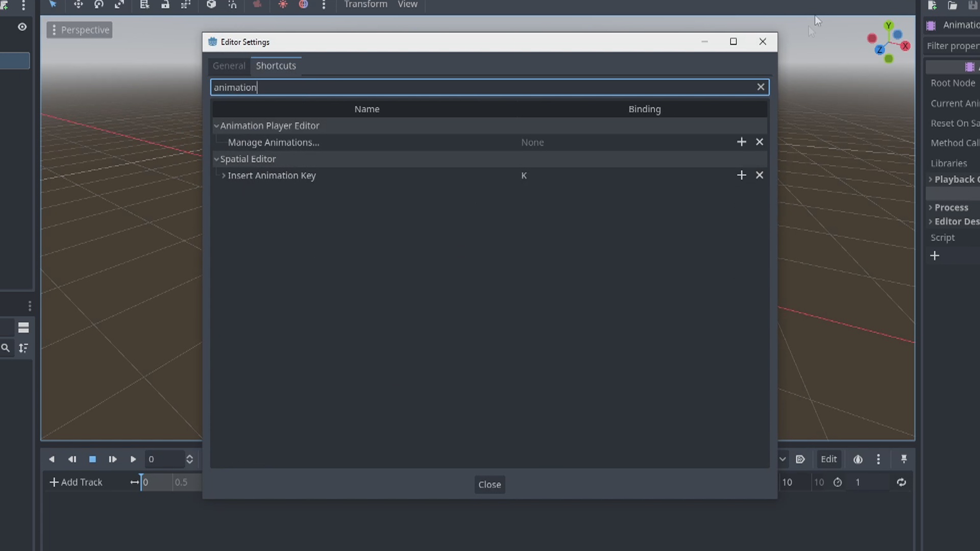980x551 pixels.
Task: Select the Move tool
Action: coord(79,4)
